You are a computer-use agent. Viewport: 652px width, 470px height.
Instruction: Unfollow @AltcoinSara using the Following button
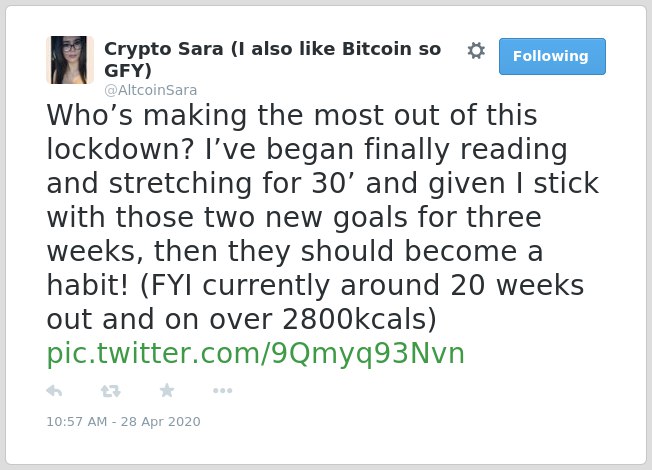(x=552, y=56)
